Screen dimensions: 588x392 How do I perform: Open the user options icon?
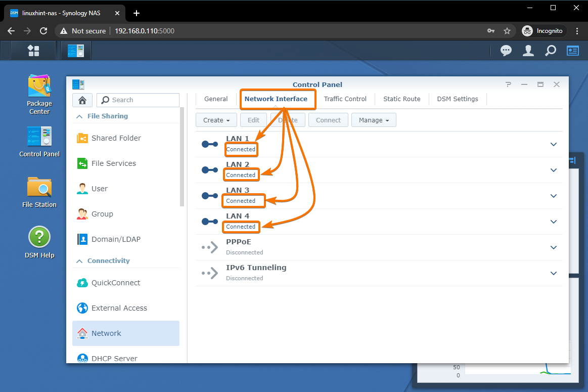coord(528,51)
